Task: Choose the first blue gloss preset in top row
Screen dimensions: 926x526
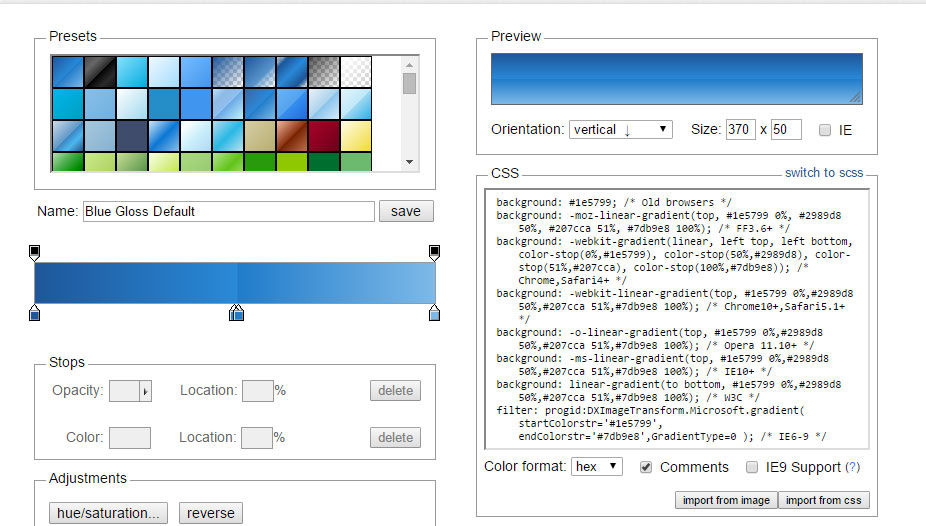Action: pyautogui.click(x=68, y=72)
